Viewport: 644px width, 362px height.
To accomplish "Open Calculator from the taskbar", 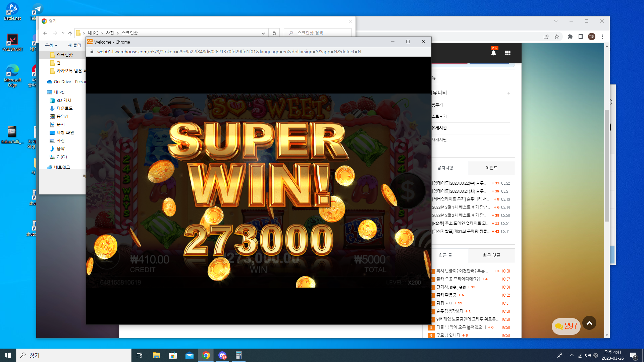I will coord(238,355).
